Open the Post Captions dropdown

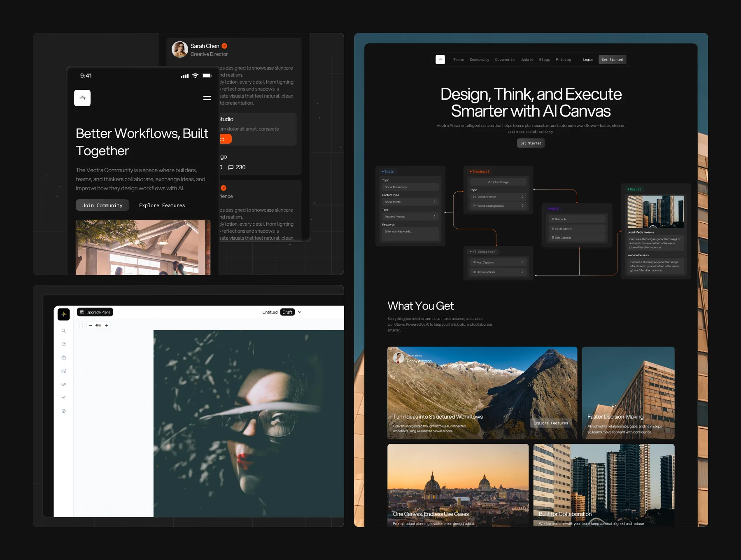pyautogui.click(x=498, y=262)
